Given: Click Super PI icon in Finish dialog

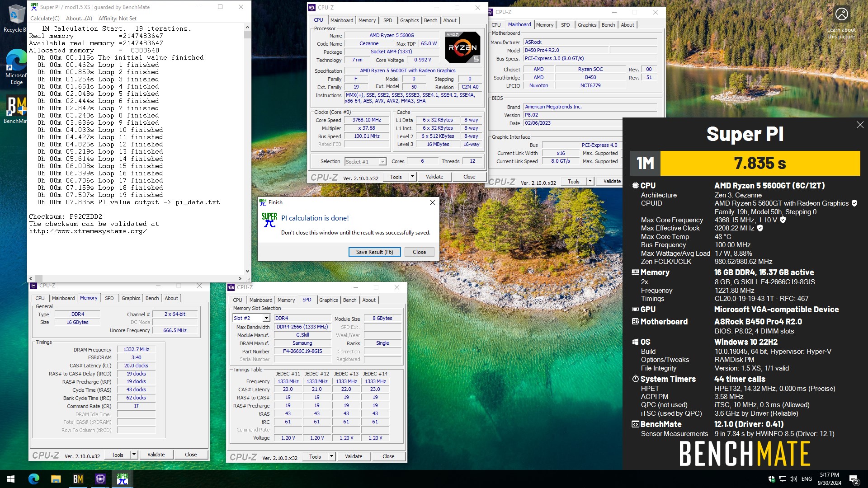Looking at the screenshot, I should pos(269,220).
